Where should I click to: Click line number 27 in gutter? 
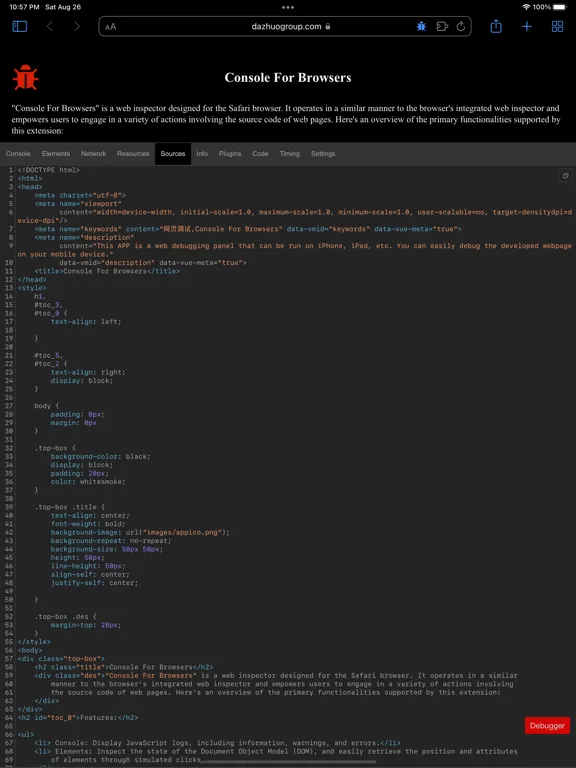(9, 406)
